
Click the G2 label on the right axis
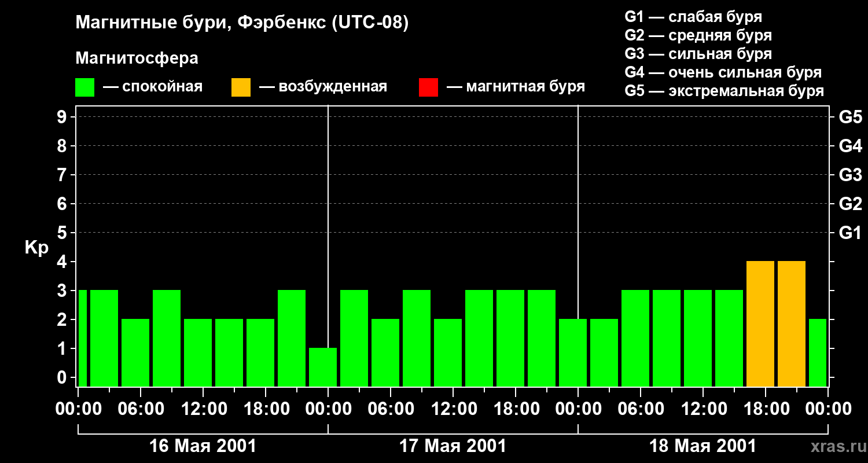click(850, 204)
